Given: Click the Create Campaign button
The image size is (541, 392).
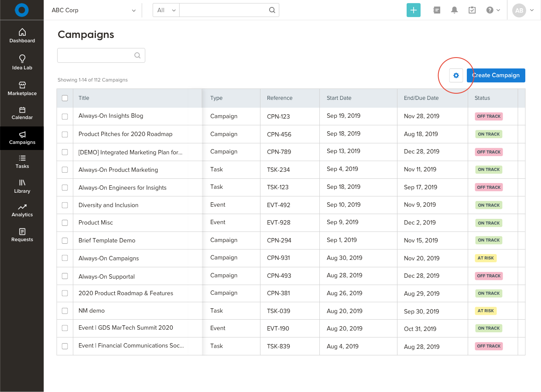Looking at the screenshot, I should click(x=496, y=75).
